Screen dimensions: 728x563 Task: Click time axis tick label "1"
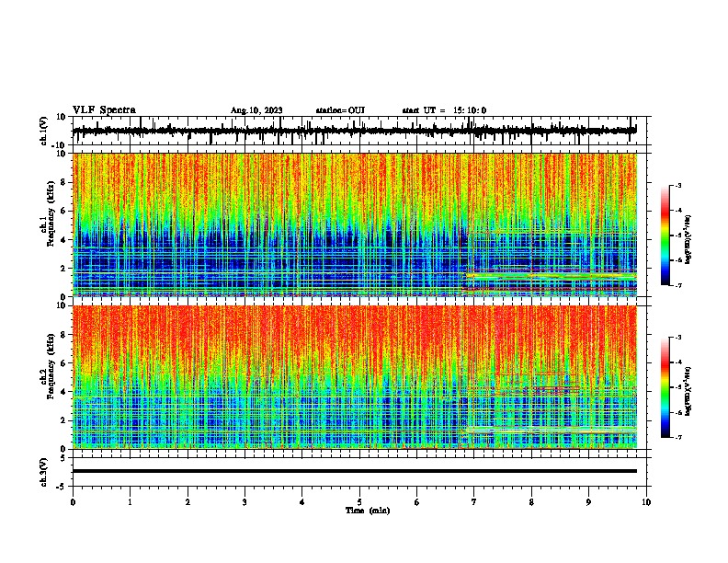pyautogui.click(x=130, y=502)
